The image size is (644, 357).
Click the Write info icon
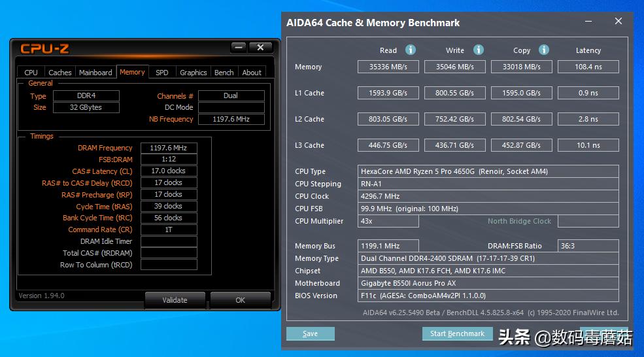click(479, 50)
